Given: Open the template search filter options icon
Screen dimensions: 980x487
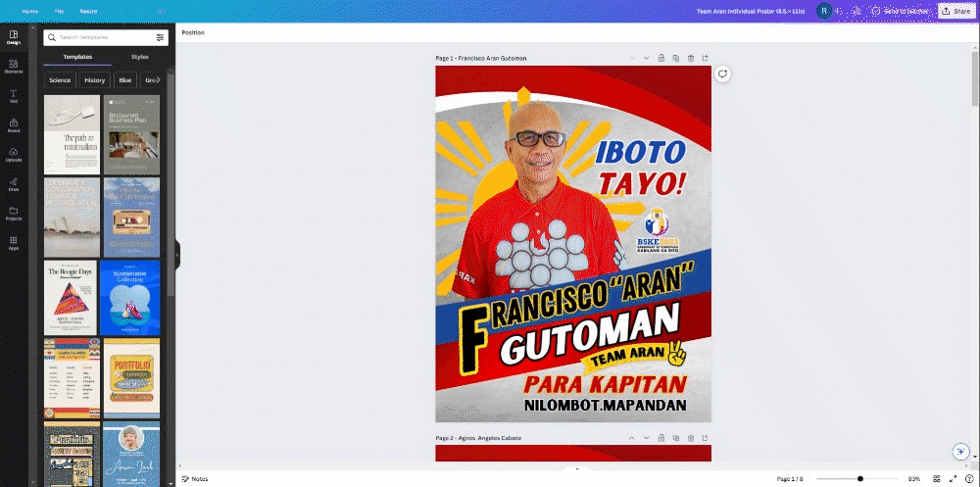Looking at the screenshot, I should tap(160, 37).
